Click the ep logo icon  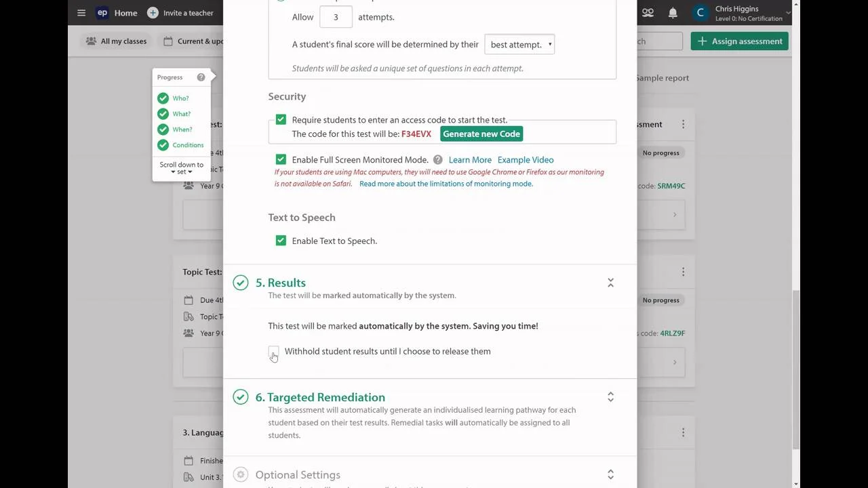click(102, 12)
